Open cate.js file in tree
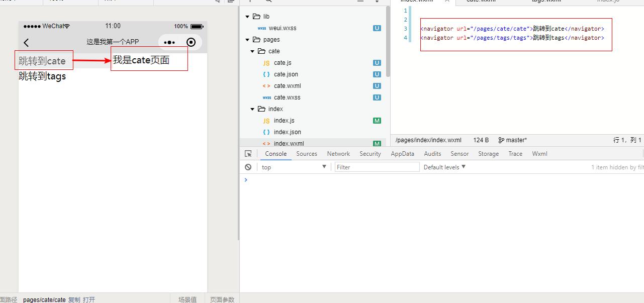 [x=283, y=63]
